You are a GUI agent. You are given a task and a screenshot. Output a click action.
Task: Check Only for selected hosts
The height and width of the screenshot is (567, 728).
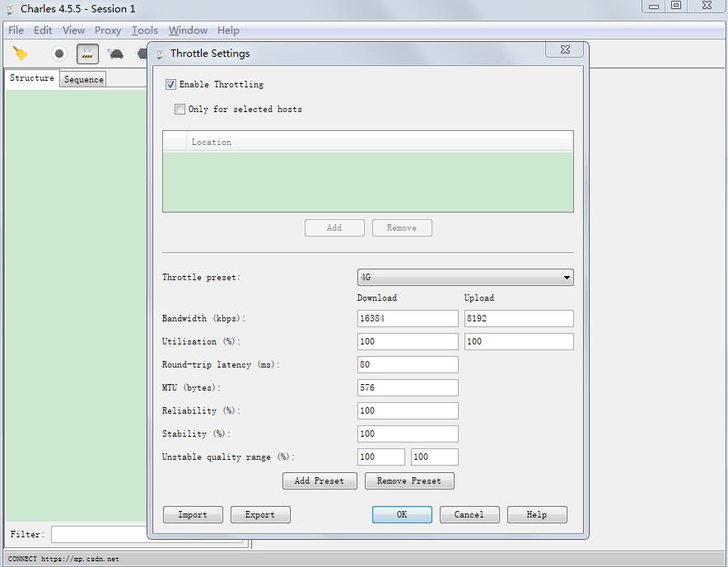click(x=180, y=110)
